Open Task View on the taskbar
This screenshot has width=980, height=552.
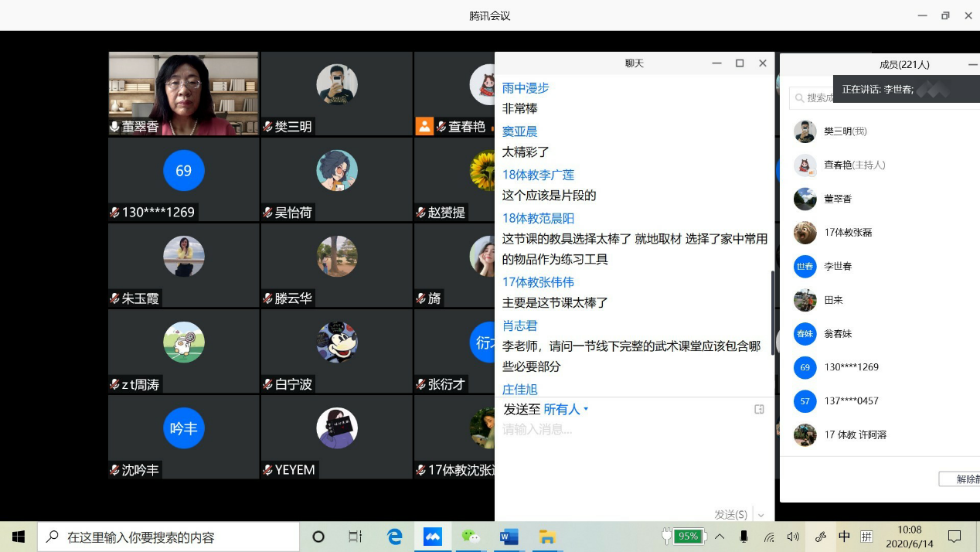[x=356, y=537]
